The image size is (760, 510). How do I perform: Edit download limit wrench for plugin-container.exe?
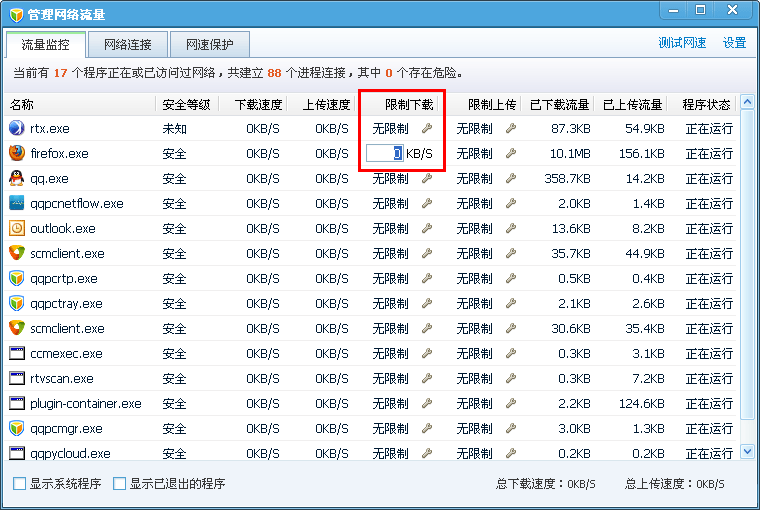[x=427, y=403]
